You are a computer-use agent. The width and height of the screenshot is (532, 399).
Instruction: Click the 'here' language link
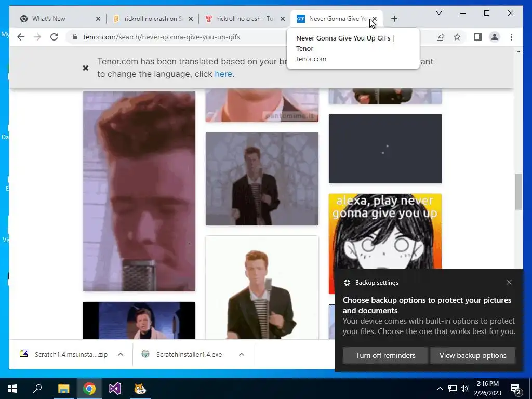[x=223, y=74]
